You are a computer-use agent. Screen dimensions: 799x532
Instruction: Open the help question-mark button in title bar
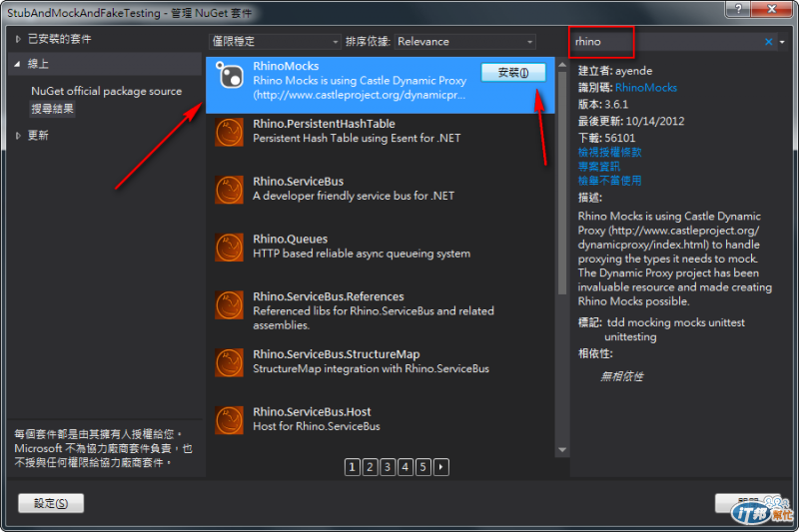click(738, 8)
